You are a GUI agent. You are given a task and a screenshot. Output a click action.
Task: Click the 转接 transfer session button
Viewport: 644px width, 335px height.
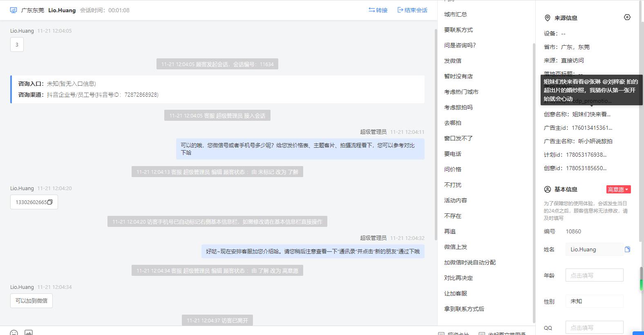point(378,10)
